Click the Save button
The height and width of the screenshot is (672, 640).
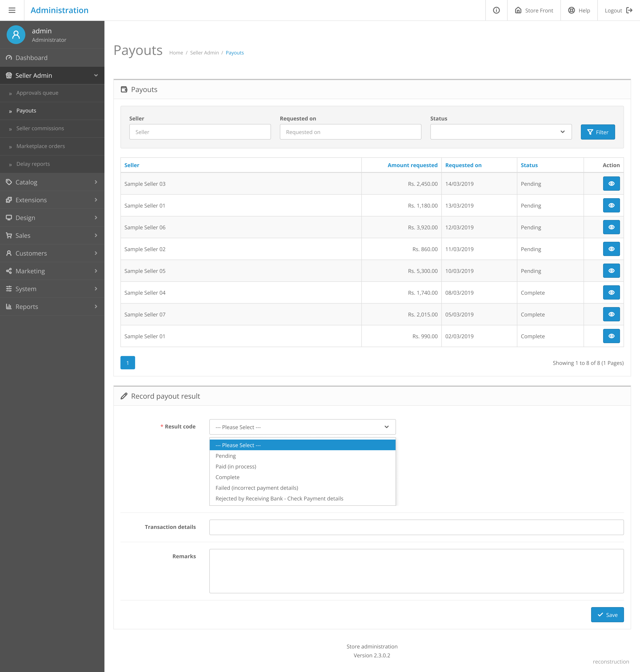coord(607,615)
